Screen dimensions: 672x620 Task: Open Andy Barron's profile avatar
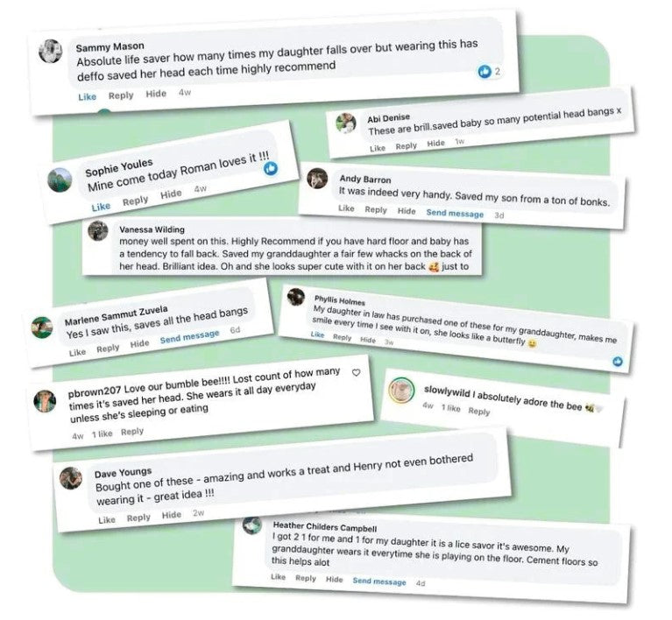(319, 178)
